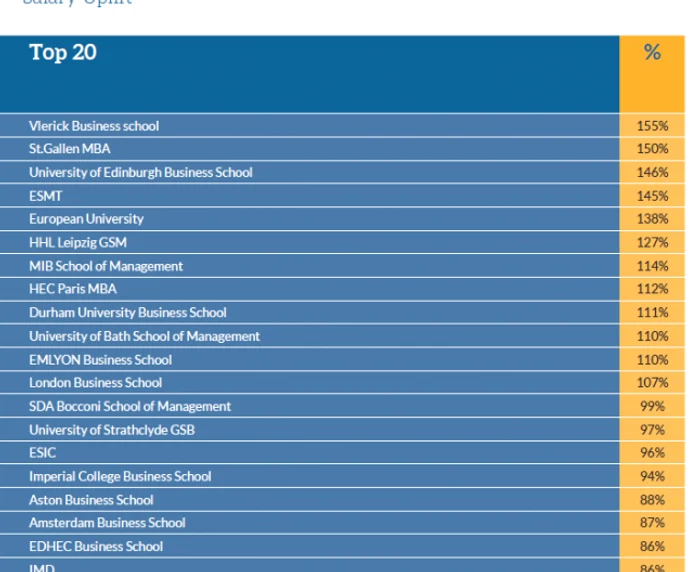This screenshot has height=572, width=700.
Task: Click the 155% value
Action: point(652,126)
